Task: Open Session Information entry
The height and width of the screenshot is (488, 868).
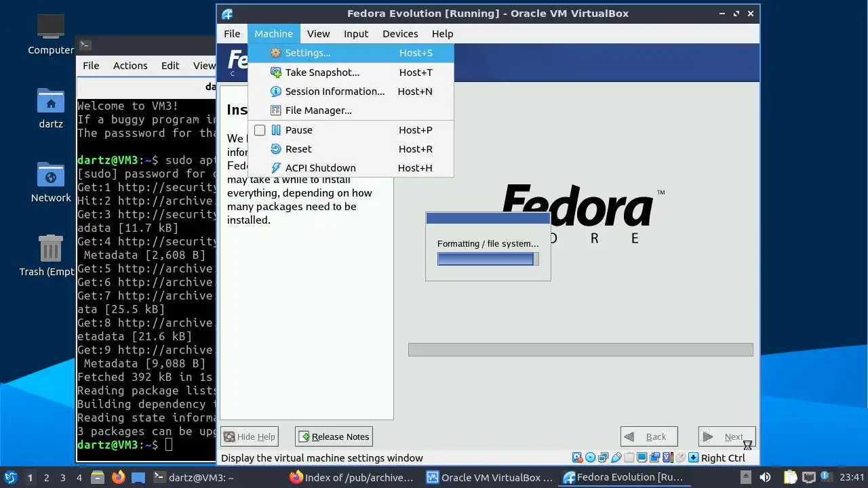Action: tap(351, 91)
